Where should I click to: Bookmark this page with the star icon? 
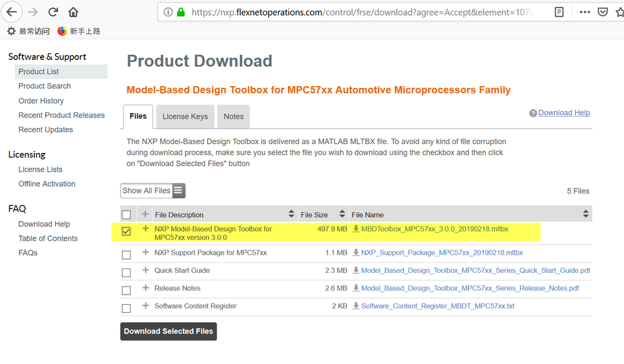tap(618, 12)
